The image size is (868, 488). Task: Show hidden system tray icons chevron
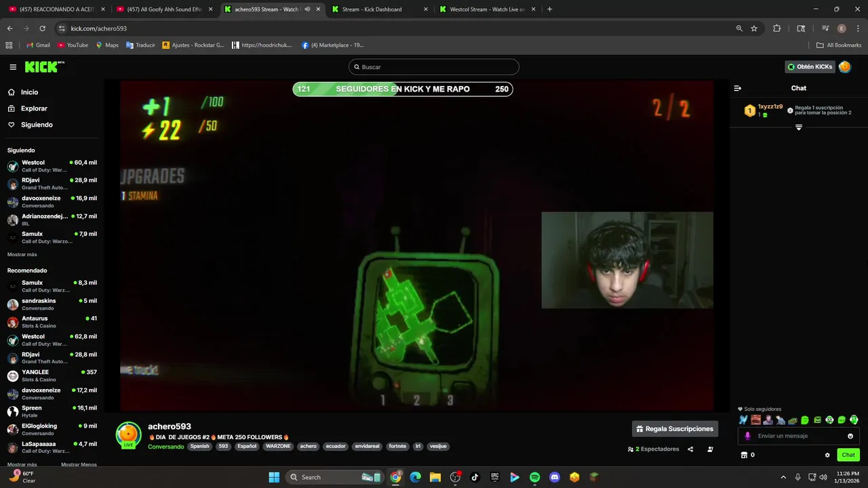(783, 477)
